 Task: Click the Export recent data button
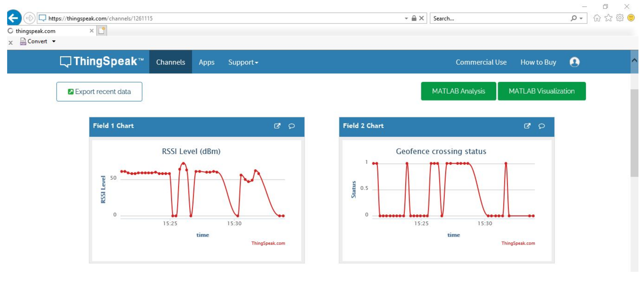(x=99, y=92)
